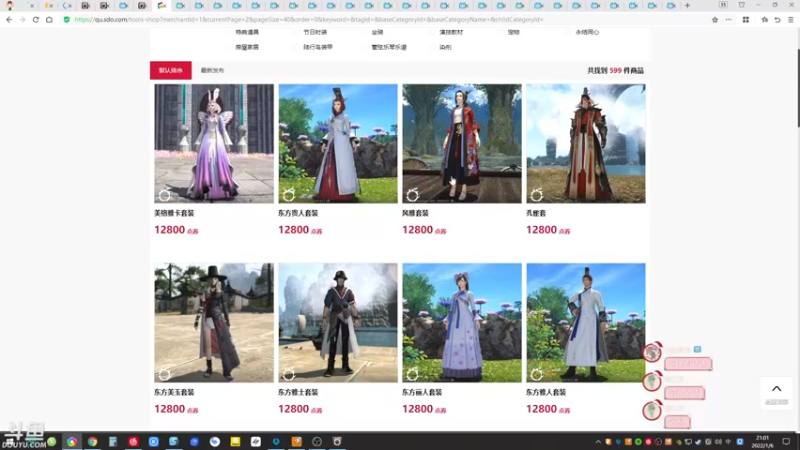800x450 pixels.
Task: Click the 东方贵人套装 product title
Action: pyautogui.click(x=298, y=213)
